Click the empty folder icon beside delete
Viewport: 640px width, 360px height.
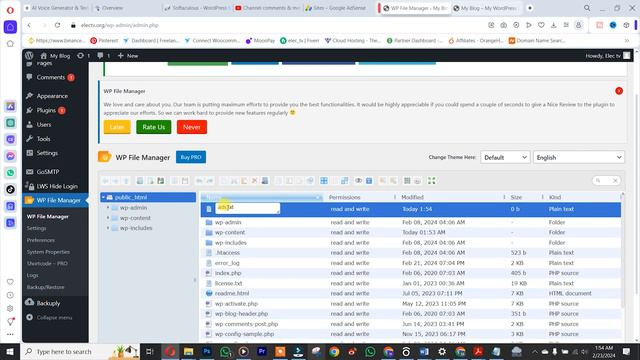click(265, 180)
